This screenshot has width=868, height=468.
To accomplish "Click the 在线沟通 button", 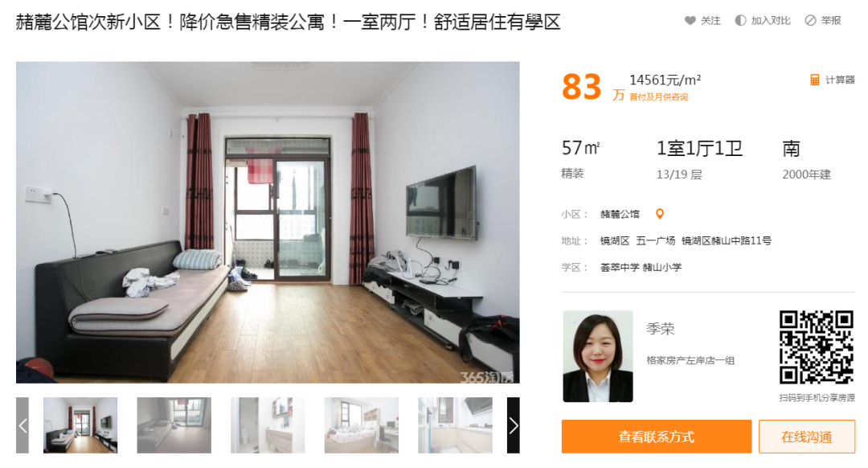I will [x=807, y=437].
